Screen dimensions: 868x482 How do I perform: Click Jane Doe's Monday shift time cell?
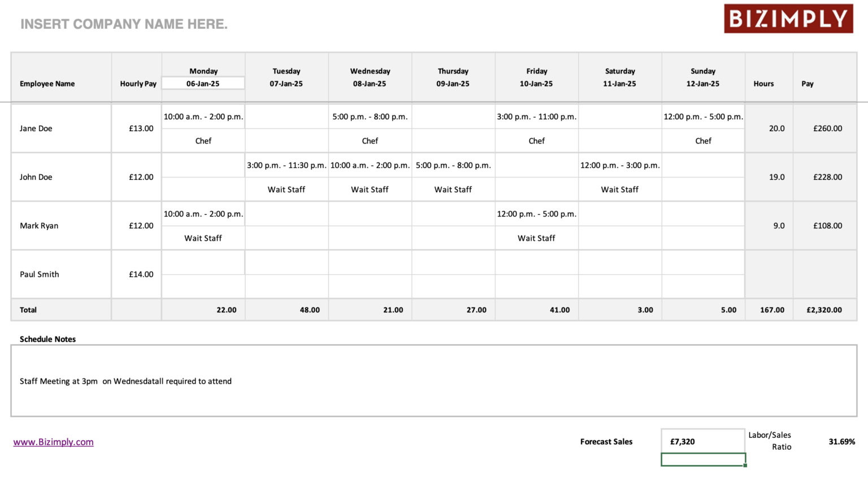pyautogui.click(x=203, y=116)
